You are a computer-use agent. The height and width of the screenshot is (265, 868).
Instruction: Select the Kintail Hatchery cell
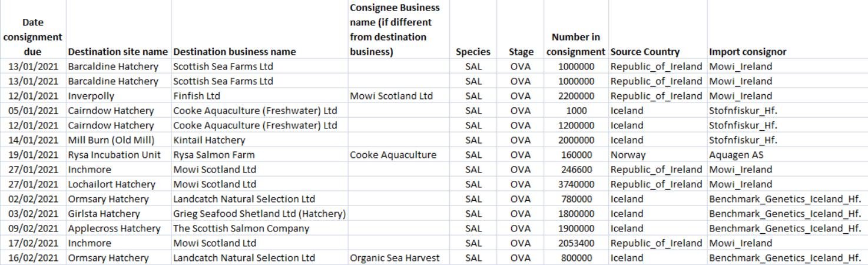coord(209,140)
